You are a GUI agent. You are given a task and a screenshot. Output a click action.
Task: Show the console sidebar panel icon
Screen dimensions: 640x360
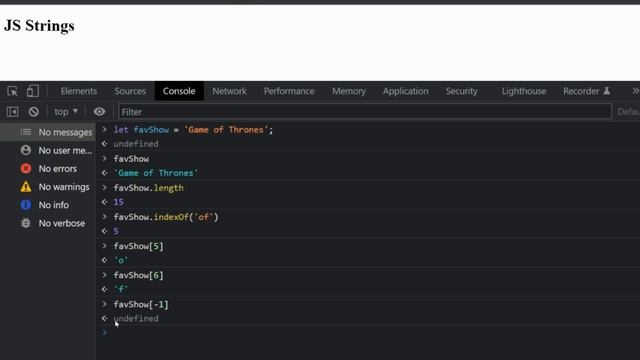[12, 111]
